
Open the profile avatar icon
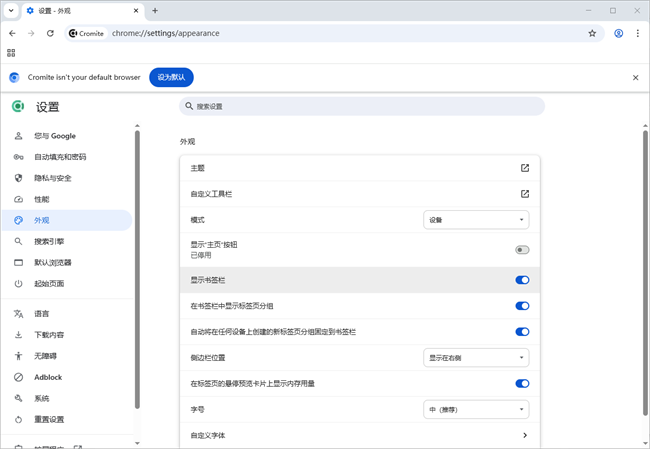coord(619,33)
